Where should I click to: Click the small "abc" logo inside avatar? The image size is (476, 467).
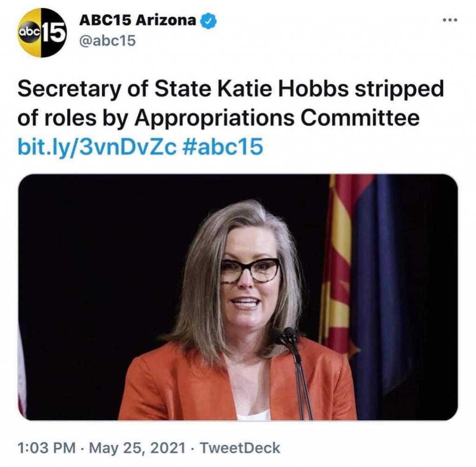[29, 32]
